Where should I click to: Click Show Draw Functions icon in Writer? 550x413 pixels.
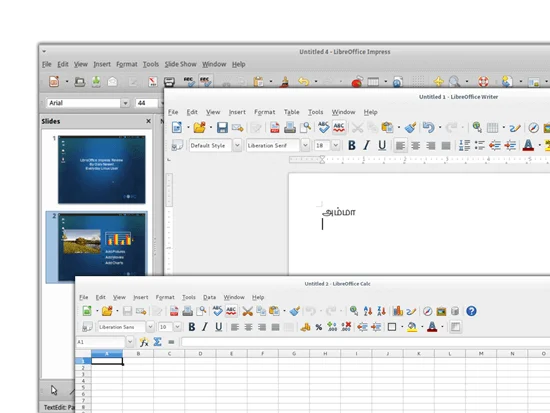click(x=515, y=128)
